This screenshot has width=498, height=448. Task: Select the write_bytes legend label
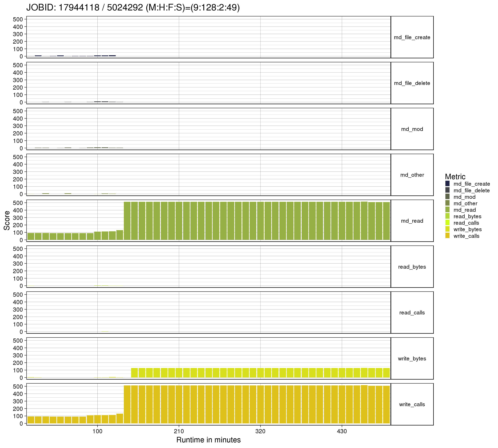pos(467,229)
